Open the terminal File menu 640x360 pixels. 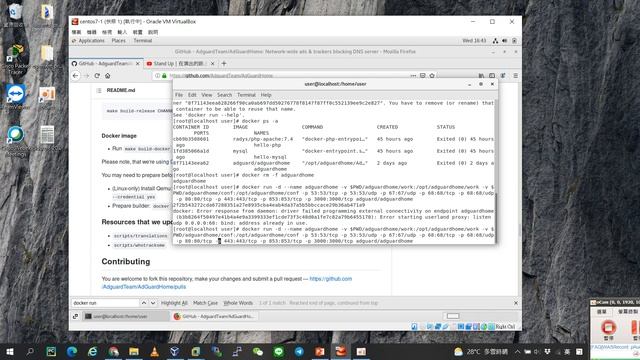(x=179, y=95)
